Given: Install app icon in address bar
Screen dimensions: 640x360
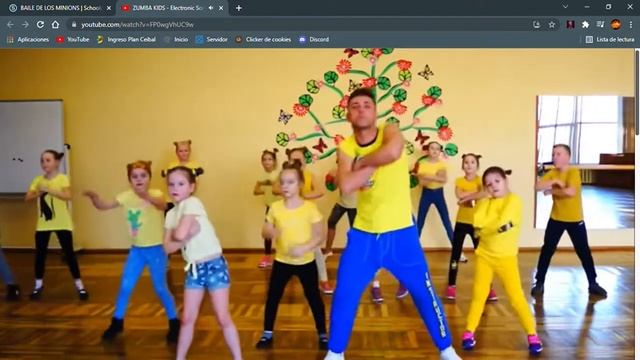Looking at the screenshot, I should tap(537, 24).
